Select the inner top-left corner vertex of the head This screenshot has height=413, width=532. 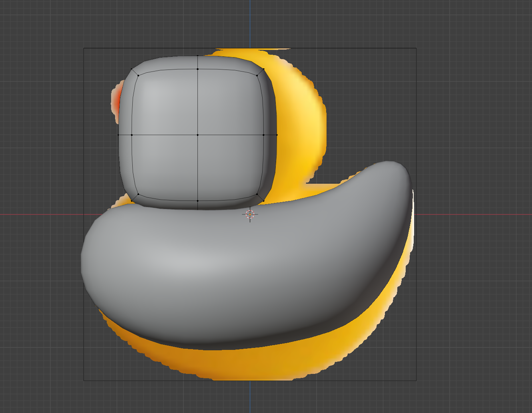(138, 75)
